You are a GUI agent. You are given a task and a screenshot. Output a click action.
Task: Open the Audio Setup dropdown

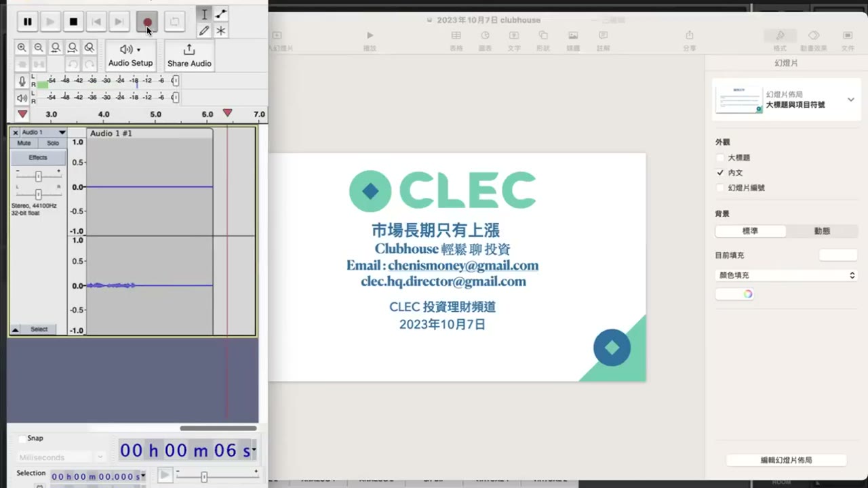click(130, 55)
